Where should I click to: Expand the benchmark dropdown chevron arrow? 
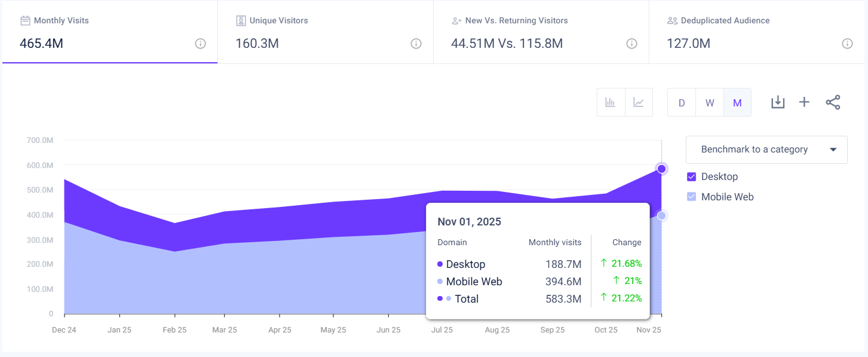pos(834,149)
